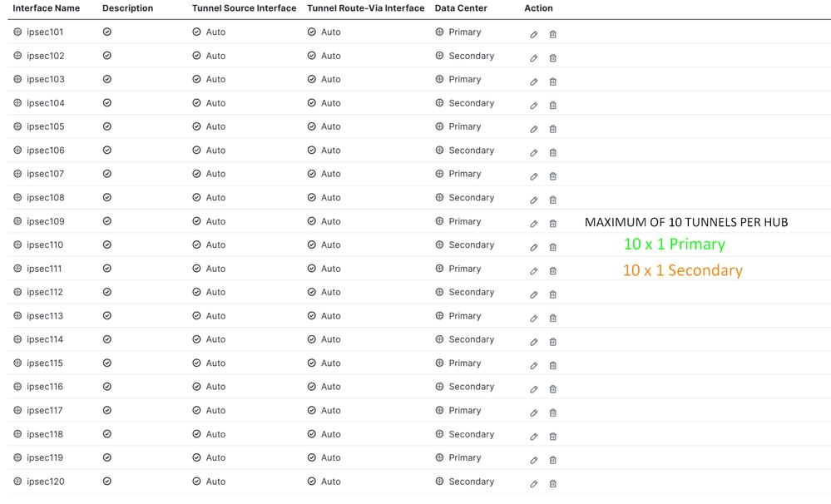Viewport: 831px width, 504px height.
Task: Click the Tunnel Source Interface column header
Action: (244, 8)
